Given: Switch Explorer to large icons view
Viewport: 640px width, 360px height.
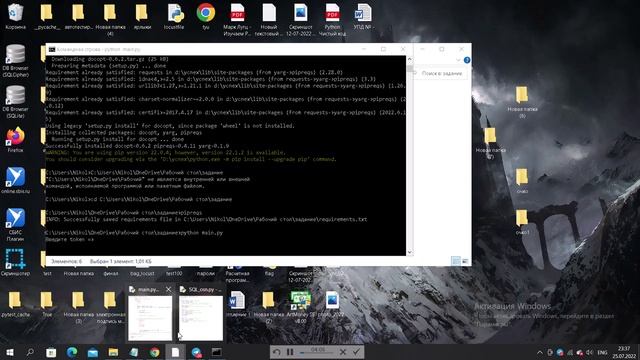Looking at the screenshot, I should point(465,261).
